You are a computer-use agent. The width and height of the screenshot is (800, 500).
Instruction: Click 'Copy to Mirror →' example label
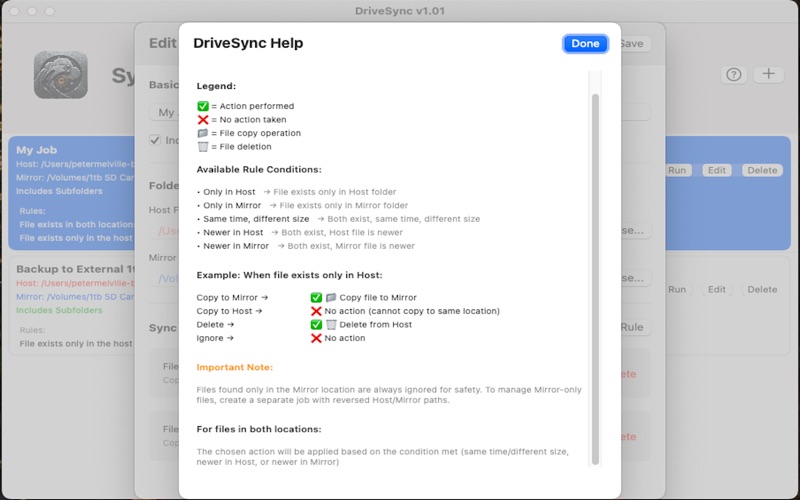point(232,297)
